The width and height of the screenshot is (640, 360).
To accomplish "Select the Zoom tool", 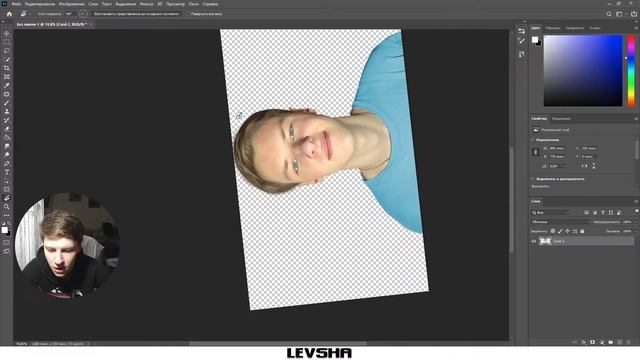I will [x=7, y=207].
